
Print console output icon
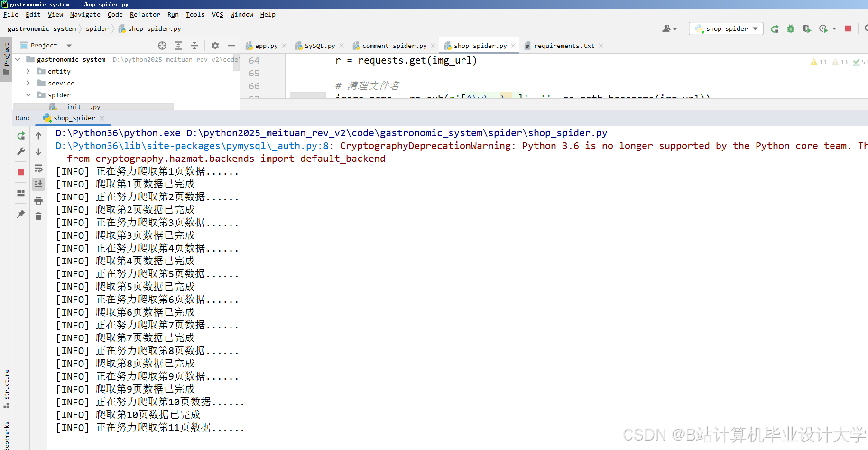pos(38,200)
